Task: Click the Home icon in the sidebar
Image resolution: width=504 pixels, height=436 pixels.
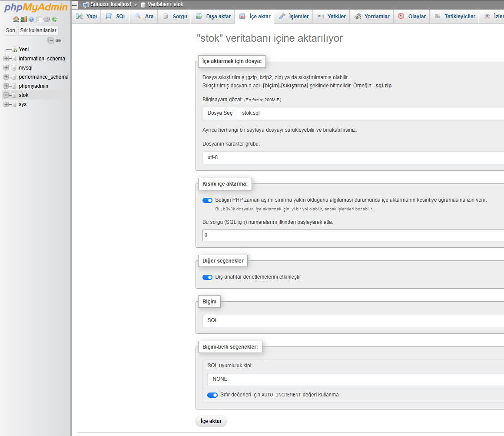Action: click(16, 19)
